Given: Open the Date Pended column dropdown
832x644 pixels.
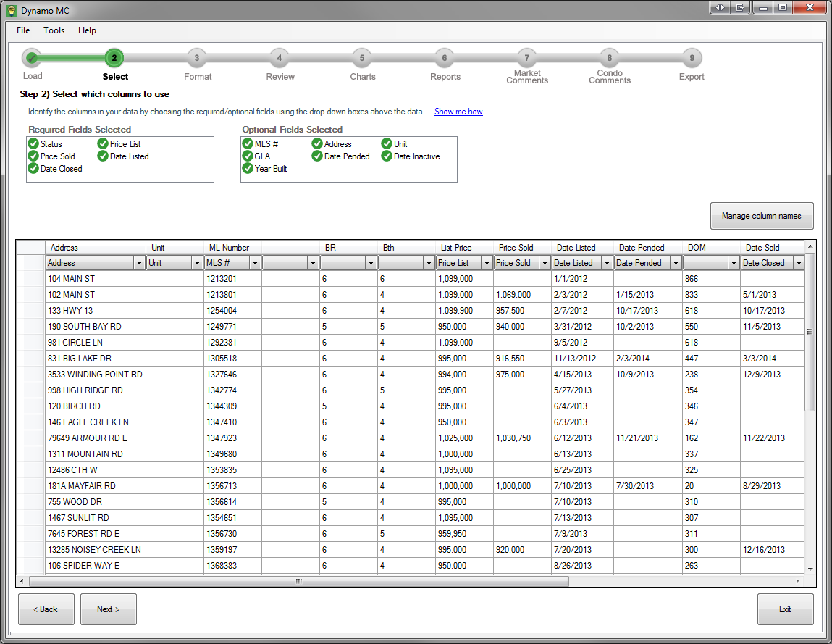Looking at the screenshot, I should coord(675,263).
